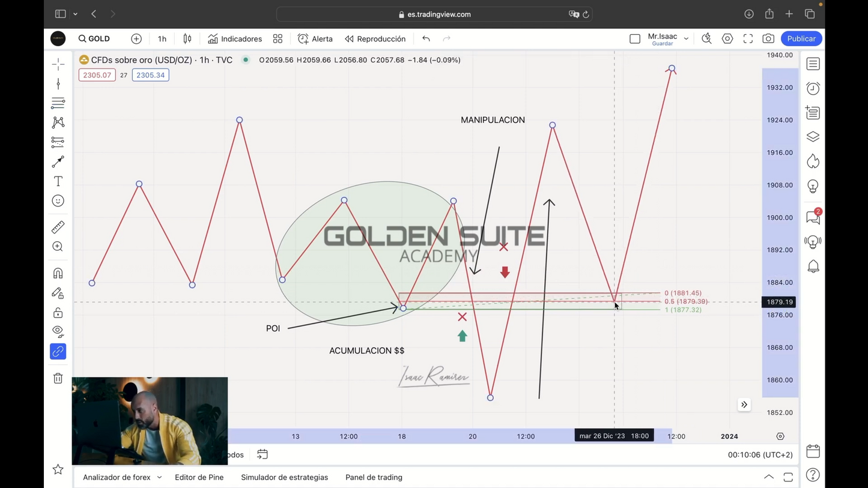Screen dimensions: 868x488
Task: Open the quick search icon
Action: 706,38
